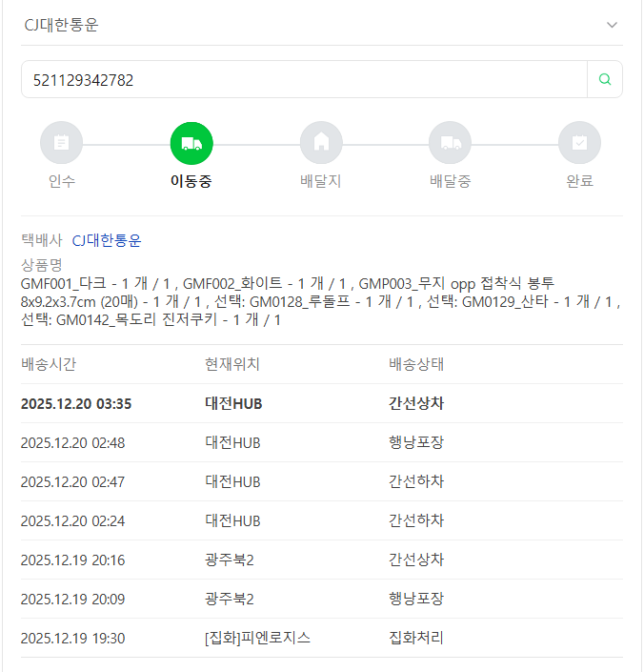The width and height of the screenshot is (644, 672).
Task: Click the 배송상태 column header
Action: (x=416, y=364)
